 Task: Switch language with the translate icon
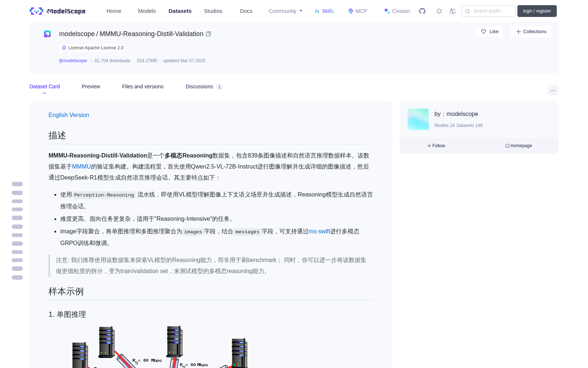tap(453, 11)
